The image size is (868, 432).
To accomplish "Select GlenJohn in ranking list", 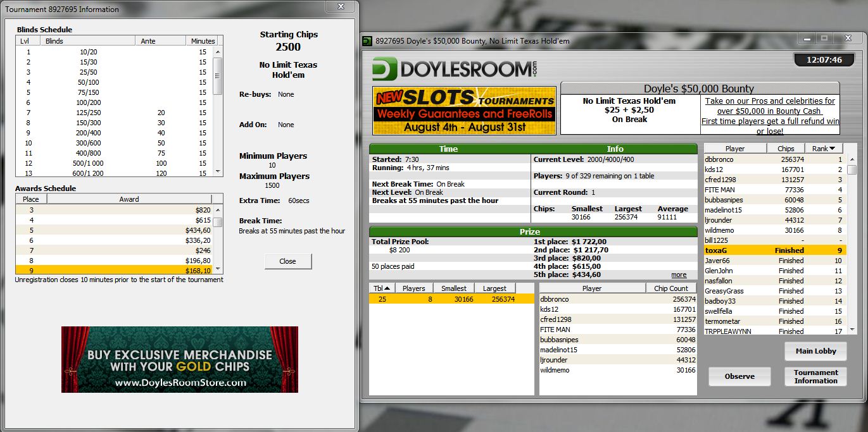I will tap(775, 271).
